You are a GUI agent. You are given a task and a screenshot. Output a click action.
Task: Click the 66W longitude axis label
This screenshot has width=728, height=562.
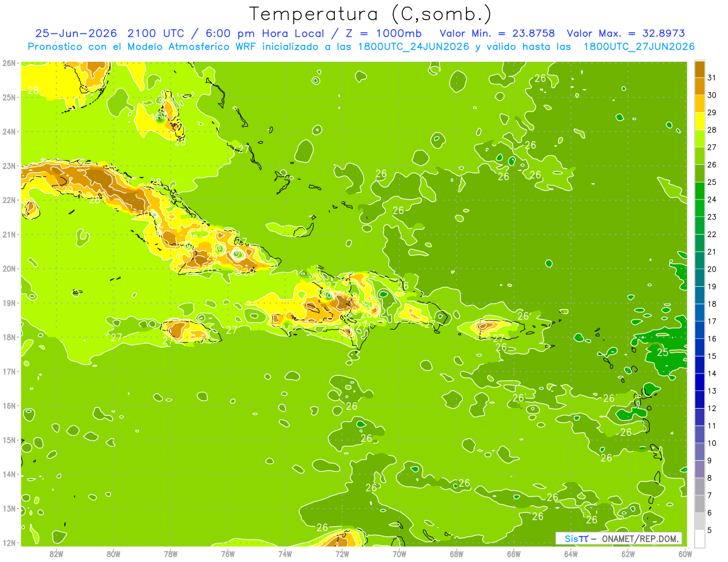coord(514,553)
